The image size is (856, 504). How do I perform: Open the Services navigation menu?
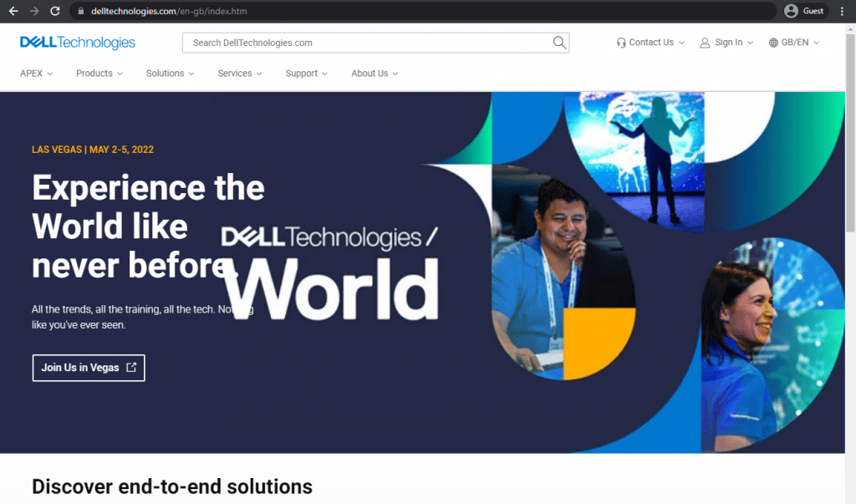pyautogui.click(x=240, y=74)
